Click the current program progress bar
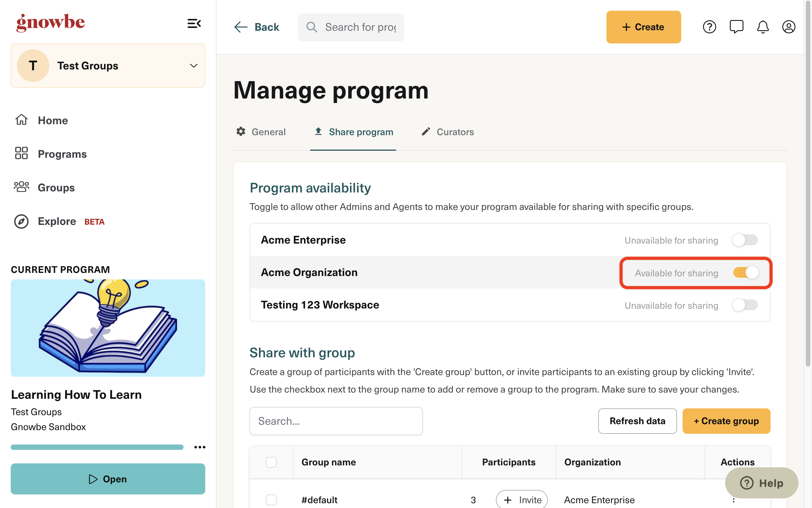The height and width of the screenshot is (508, 812). pyautogui.click(x=97, y=447)
